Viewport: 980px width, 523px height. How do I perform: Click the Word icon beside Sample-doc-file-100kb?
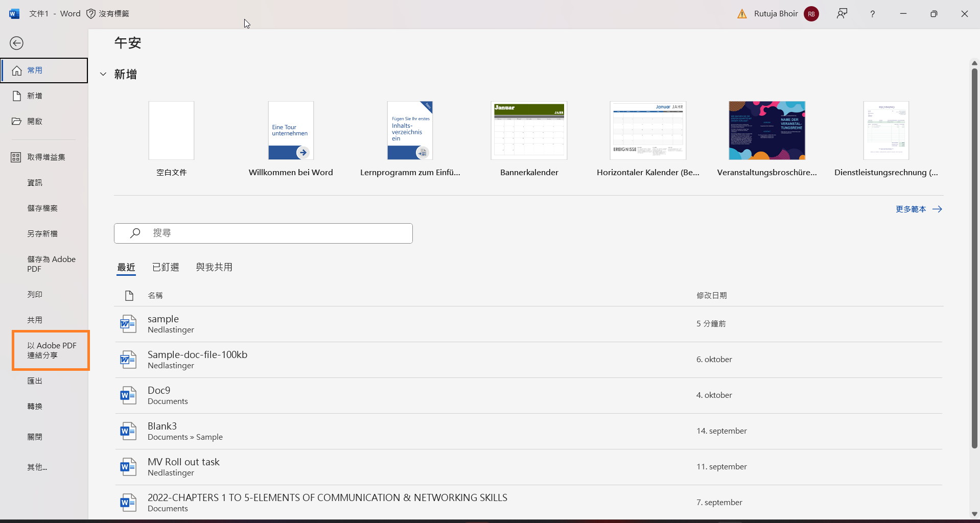tap(128, 360)
